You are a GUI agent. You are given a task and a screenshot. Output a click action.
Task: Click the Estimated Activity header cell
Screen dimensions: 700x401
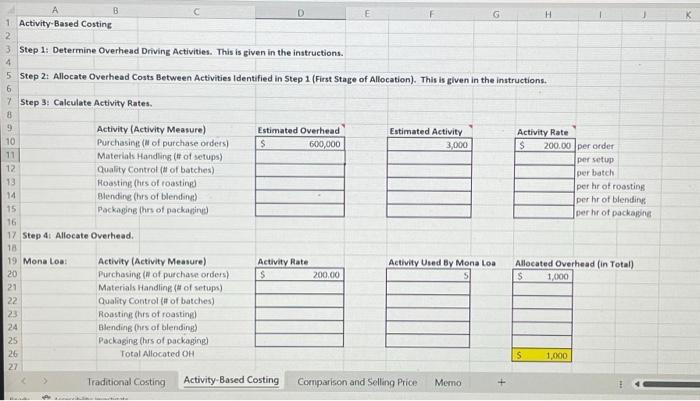[426, 131]
